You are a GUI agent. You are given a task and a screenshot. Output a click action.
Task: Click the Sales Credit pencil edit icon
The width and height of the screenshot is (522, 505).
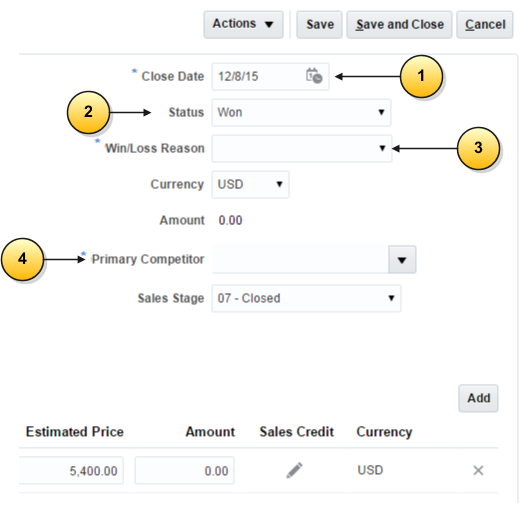295,470
